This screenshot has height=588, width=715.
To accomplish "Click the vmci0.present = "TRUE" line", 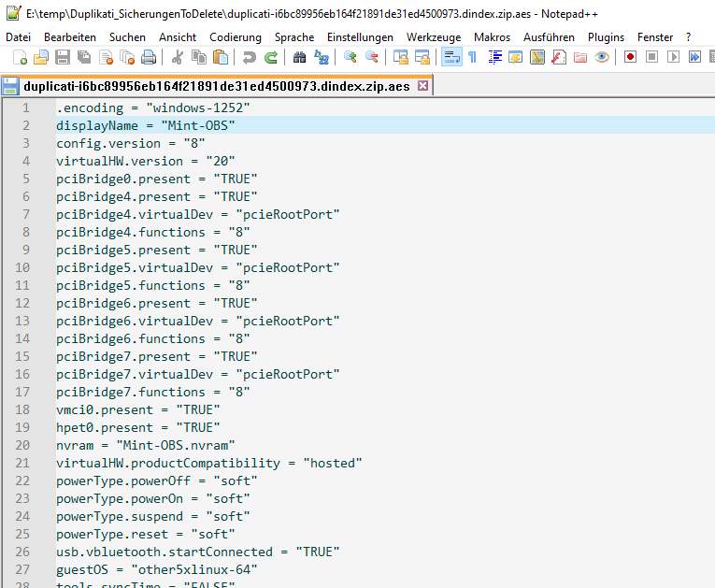I will (137, 409).
